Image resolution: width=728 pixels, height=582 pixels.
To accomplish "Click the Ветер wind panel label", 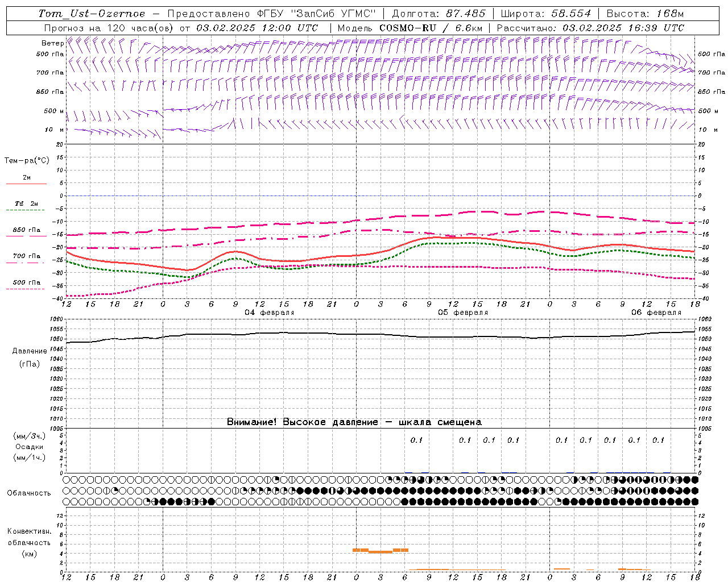I will point(52,43).
